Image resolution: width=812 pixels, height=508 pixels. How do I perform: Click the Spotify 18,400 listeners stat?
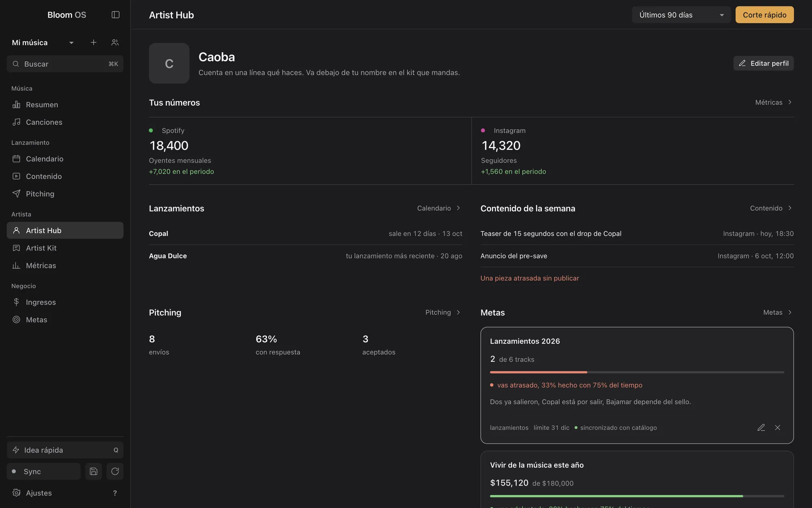310,151
